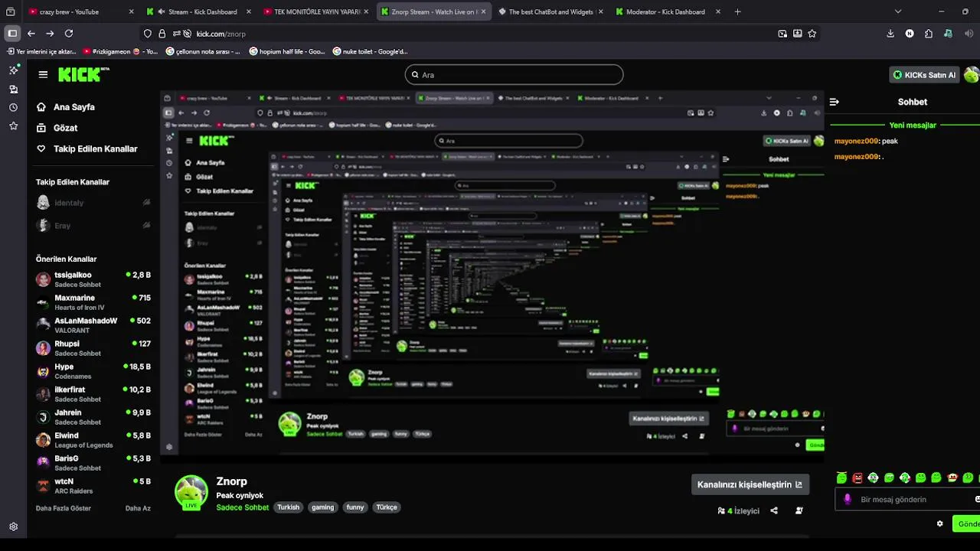Open picture-in-picture icon in address bar
This screenshot has height=551, width=980.
pos(782,34)
